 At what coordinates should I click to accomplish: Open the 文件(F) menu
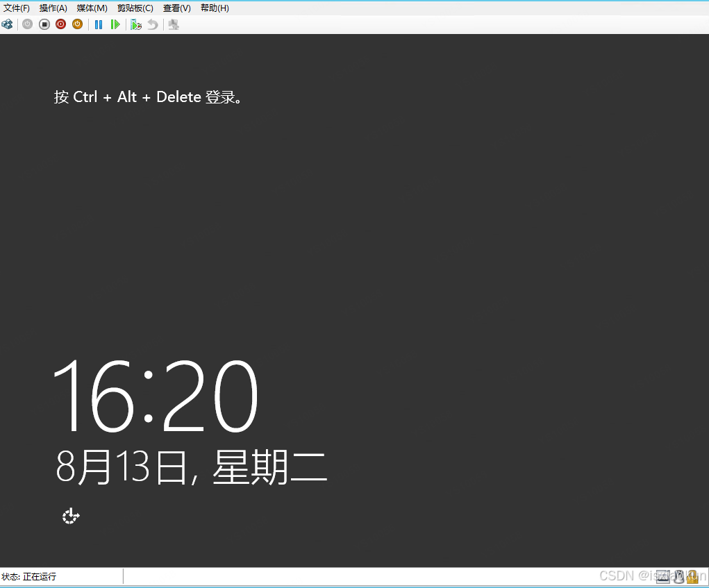[15, 8]
